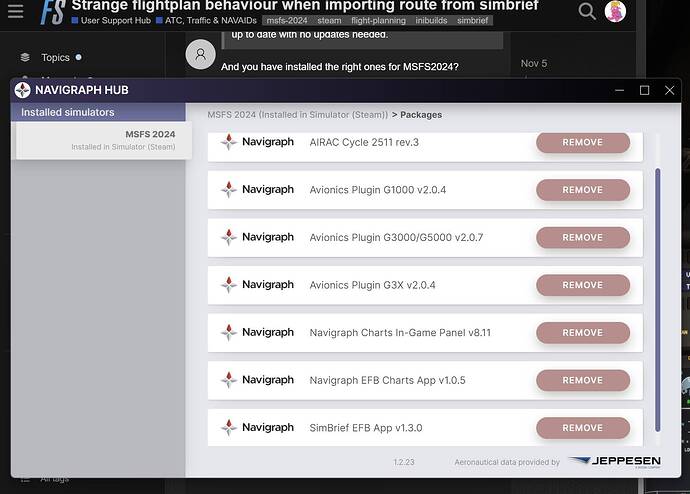Click version number 1.2.23 in footer

pos(404,462)
